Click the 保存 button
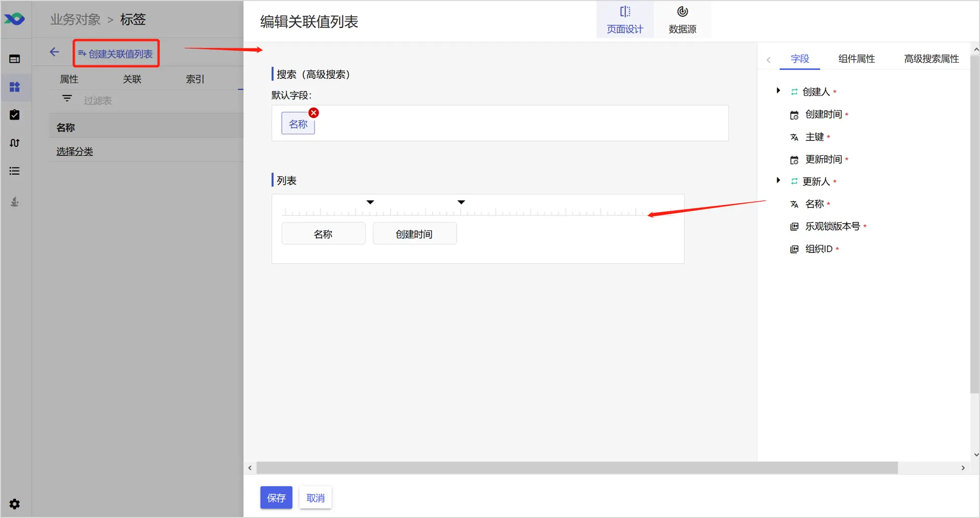 pos(276,498)
